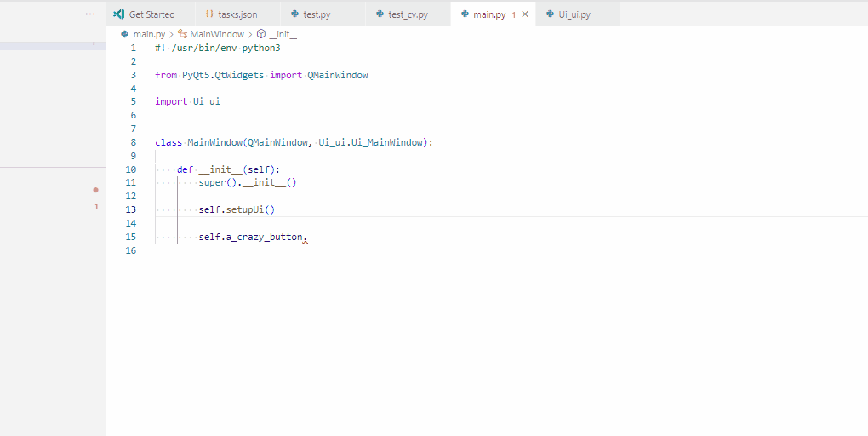This screenshot has height=436, width=868.
Task: Click 'super().__init__()' on line 11
Action: (x=248, y=183)
